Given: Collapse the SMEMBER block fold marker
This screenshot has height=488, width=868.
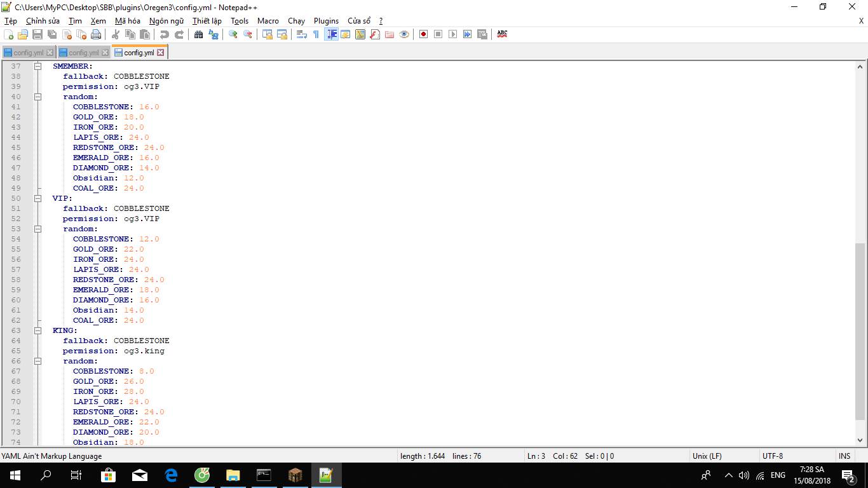Looking at the screenshot, I should 37,66.
